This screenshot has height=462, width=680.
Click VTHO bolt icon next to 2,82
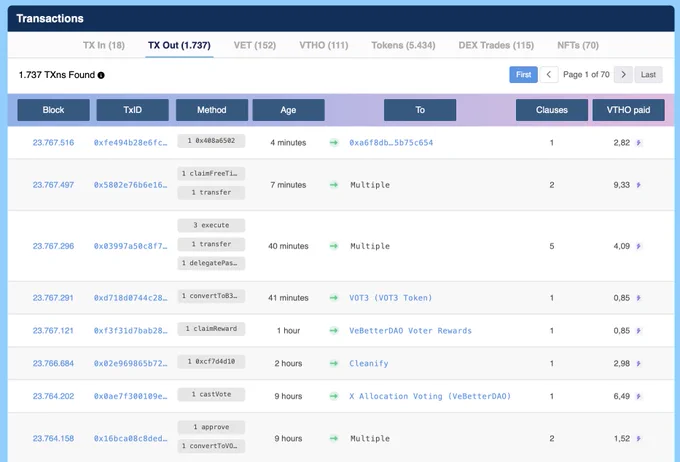point(638,143)
